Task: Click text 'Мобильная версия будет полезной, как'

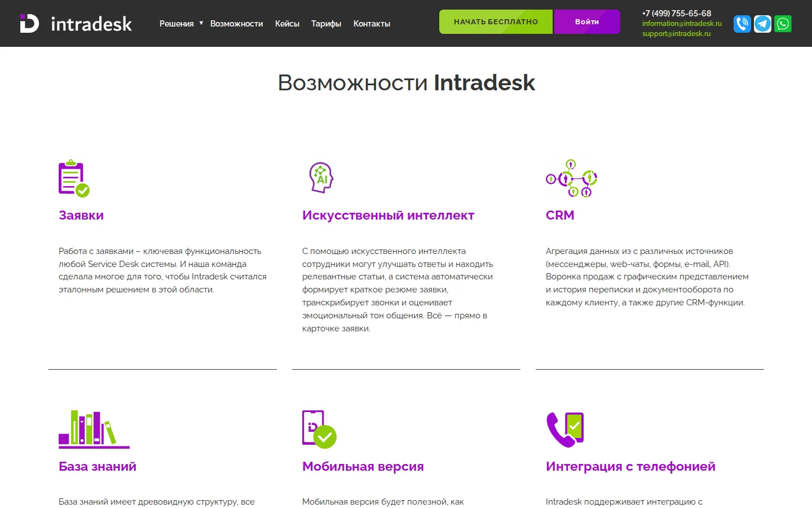Action: point(383,502)
